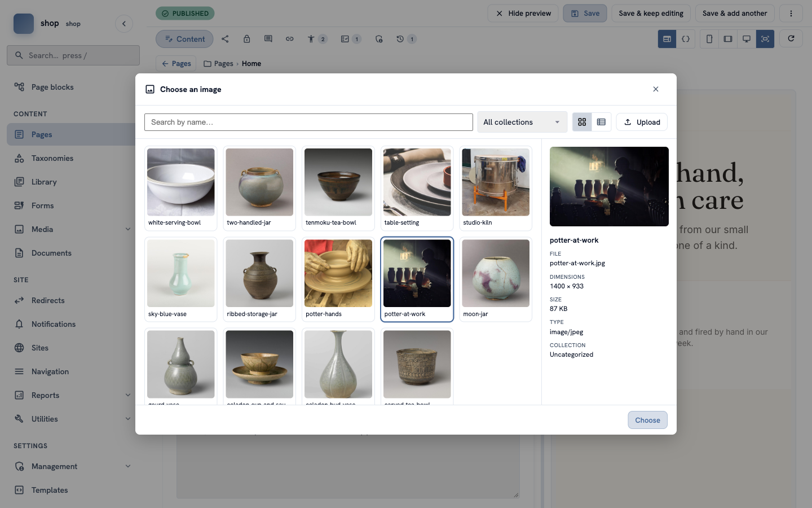Click Save & add another
This screenshot has width=812, height=508.
(735, 14)
